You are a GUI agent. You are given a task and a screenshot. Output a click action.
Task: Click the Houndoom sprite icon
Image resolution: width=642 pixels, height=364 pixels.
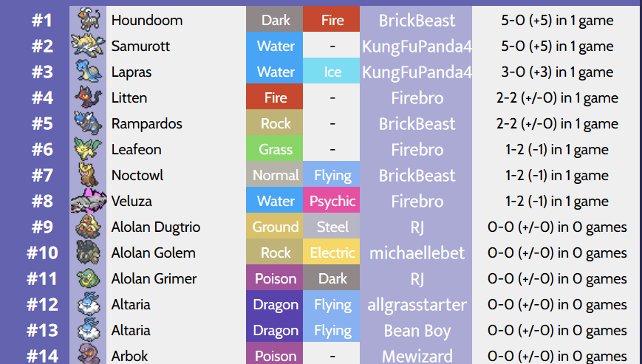[88, 20]
